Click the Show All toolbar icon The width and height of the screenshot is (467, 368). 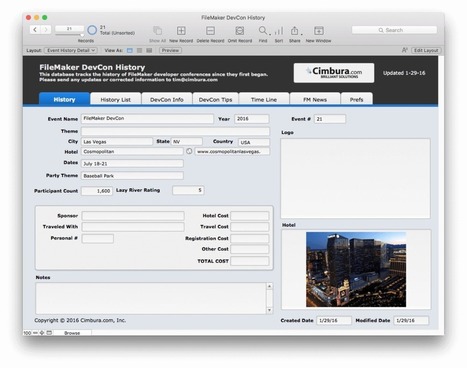(x=157, y=31)
